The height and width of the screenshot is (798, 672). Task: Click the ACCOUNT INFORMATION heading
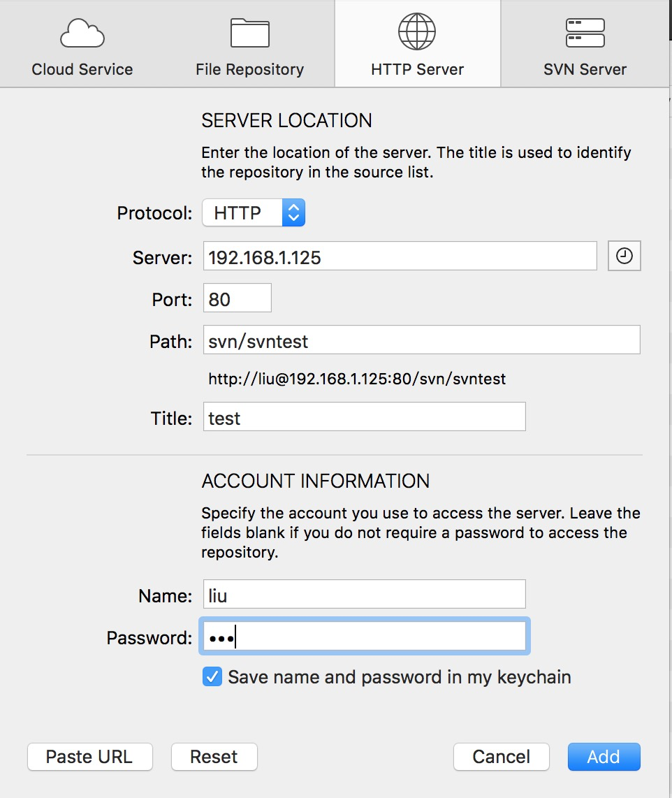[316, 481]
